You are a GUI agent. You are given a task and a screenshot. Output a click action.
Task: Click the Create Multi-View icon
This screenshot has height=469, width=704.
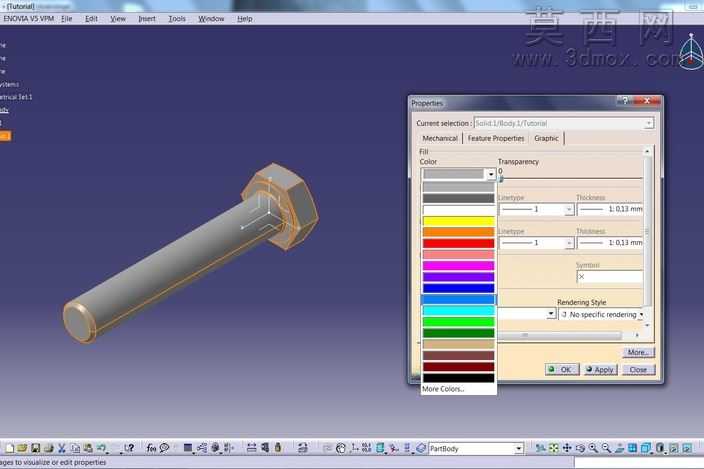pos(632,448)
